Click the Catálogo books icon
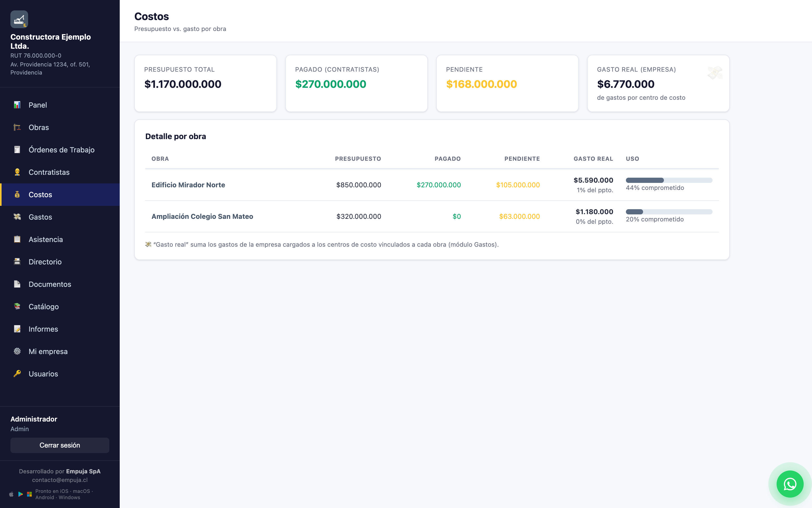The width and height of the screenshot is (812, 508). click(x=17, y=306)
